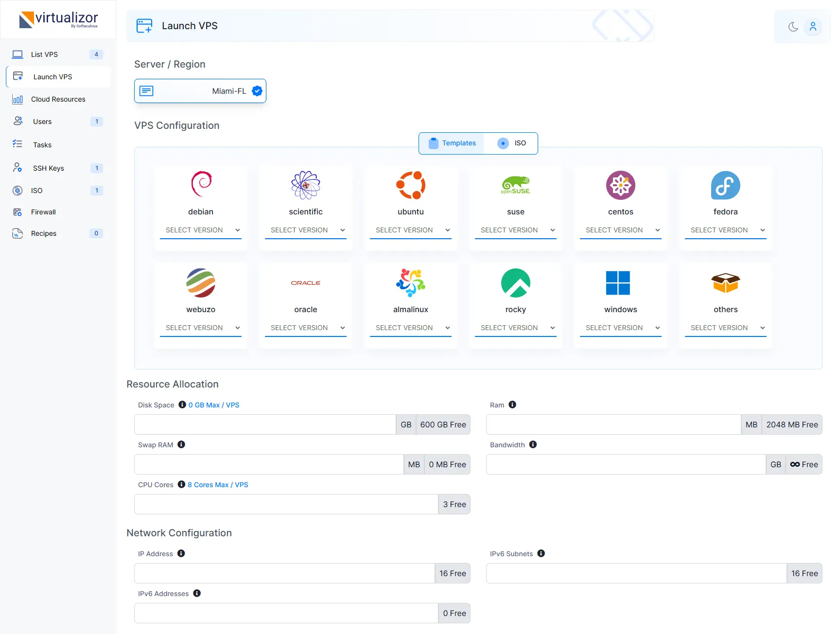The width and height of the screenshot is (840, 634).
Task: Open the user profile icon
Action: click(x=813, y=27)
